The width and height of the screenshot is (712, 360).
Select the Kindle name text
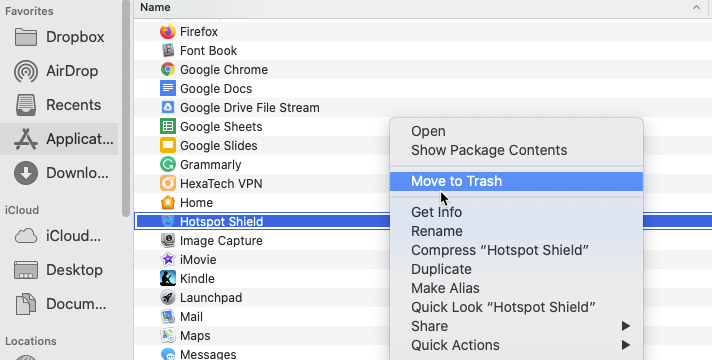[x=197, y=279]
